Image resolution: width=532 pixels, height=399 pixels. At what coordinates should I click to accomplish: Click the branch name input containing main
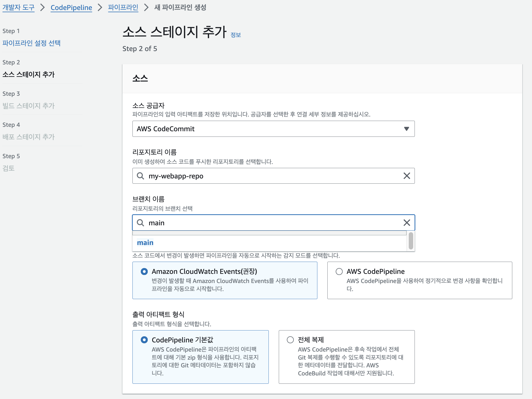click(x=273, y=223)
